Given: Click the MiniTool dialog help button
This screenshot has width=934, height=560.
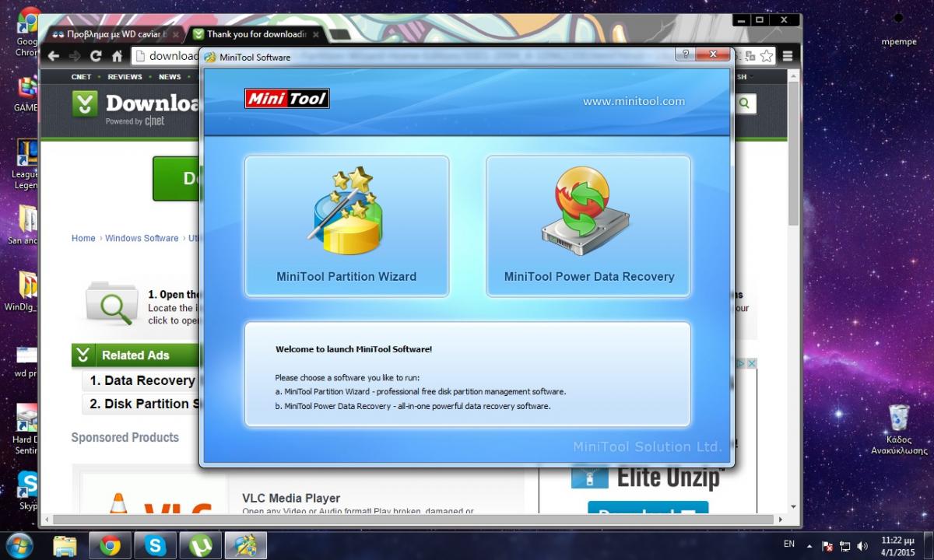Looking at the screenshot, I should pos(685,54).
